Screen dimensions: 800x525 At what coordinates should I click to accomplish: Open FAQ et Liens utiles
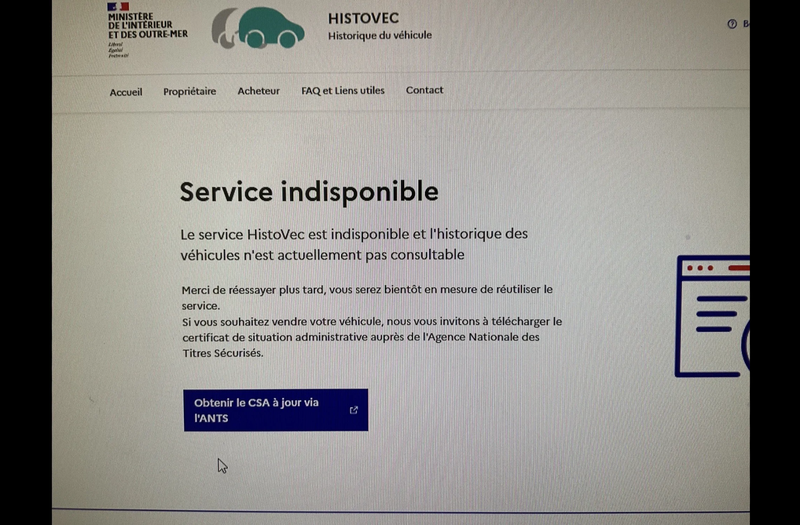pos(343,91)
